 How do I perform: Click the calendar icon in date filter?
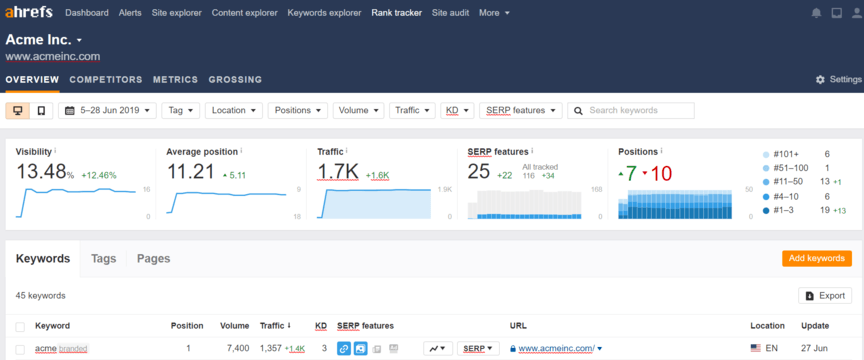(x=70, y=110)
